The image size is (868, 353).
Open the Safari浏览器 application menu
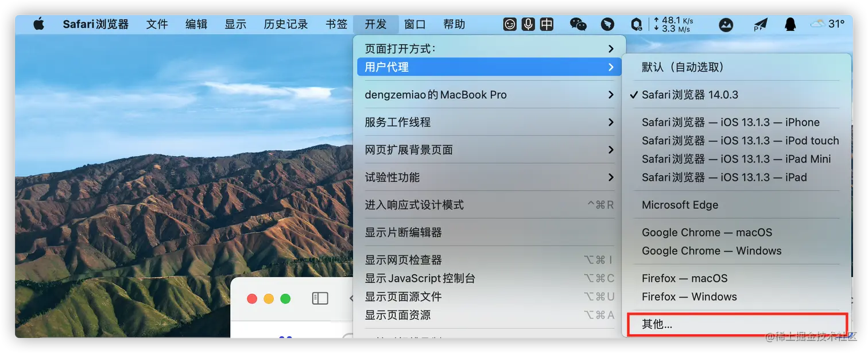(x=96, y=24)
